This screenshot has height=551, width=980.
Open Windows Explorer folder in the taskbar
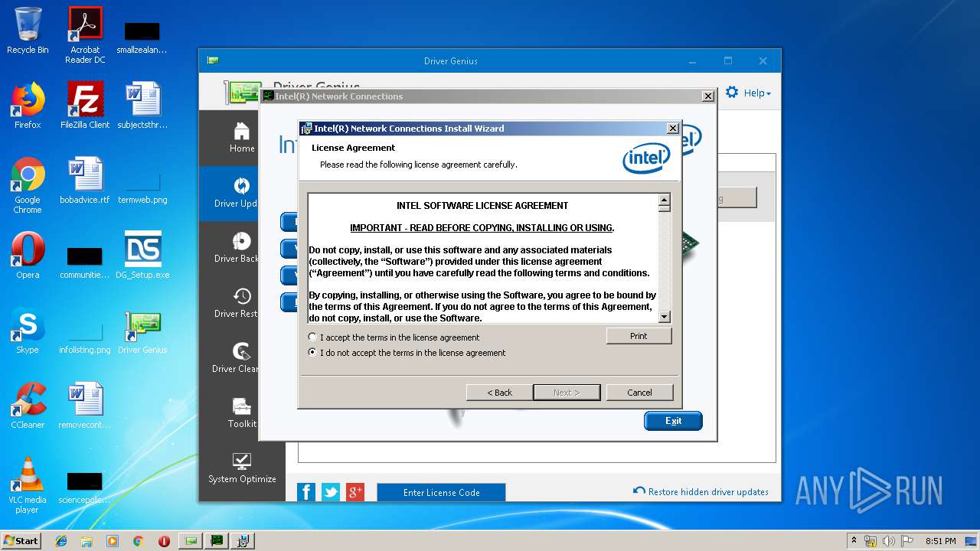click(87, 541)
